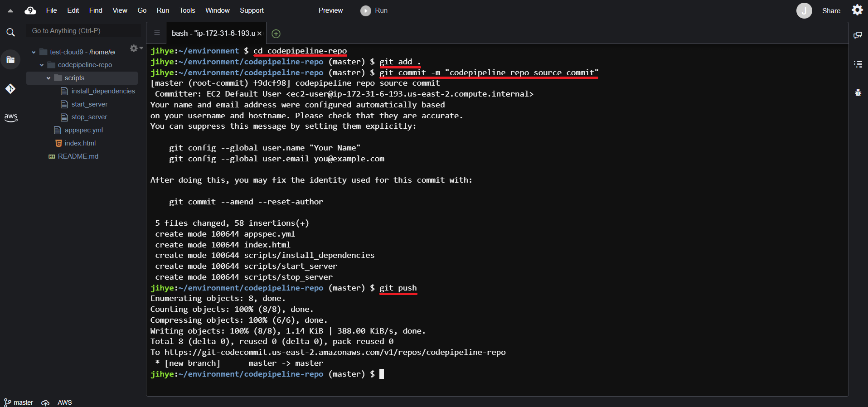
Task: Open the Window menu
Action: click(218, 10)
